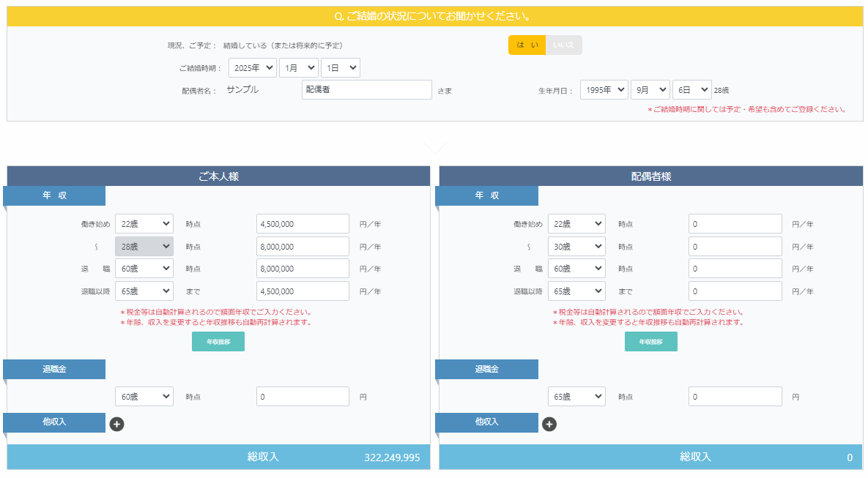The image size is (868, 478).
Task: Open the marriage month 1月 dropdown
Action: (x=298, y=68)
